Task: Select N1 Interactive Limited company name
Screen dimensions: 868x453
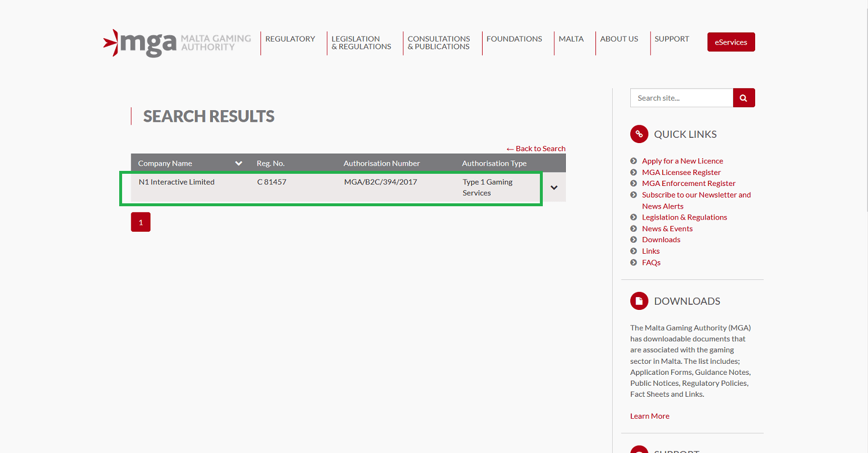Action: [x=176, y=182]
